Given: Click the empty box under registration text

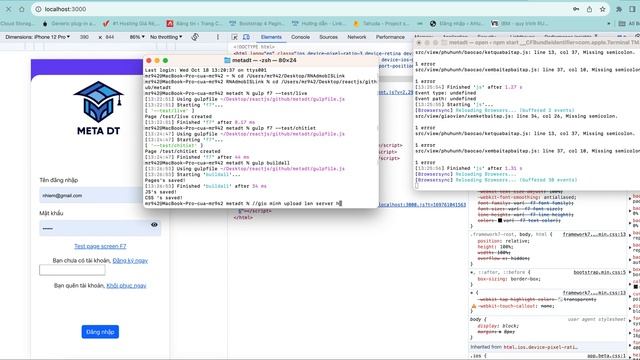Looking at the screenshot, I should pyautogui.click(x=72, y=270).
